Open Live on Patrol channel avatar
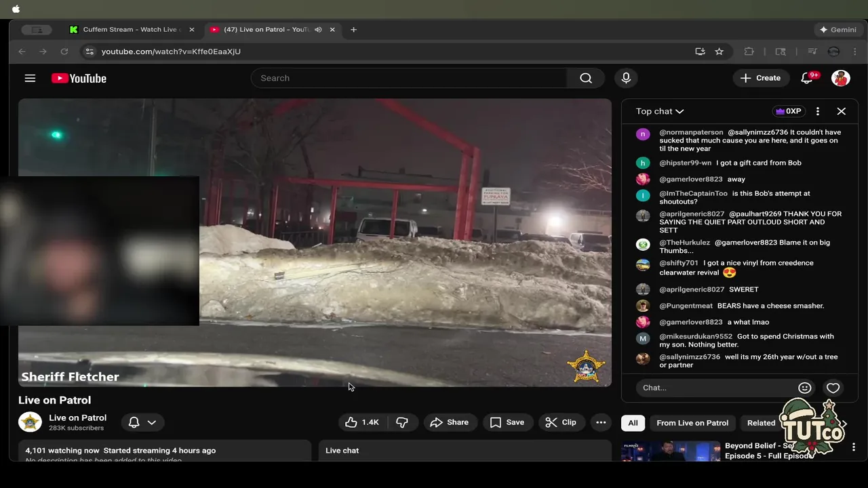The image size is (868, 488). pyautogui.click(x=30, y=422)
